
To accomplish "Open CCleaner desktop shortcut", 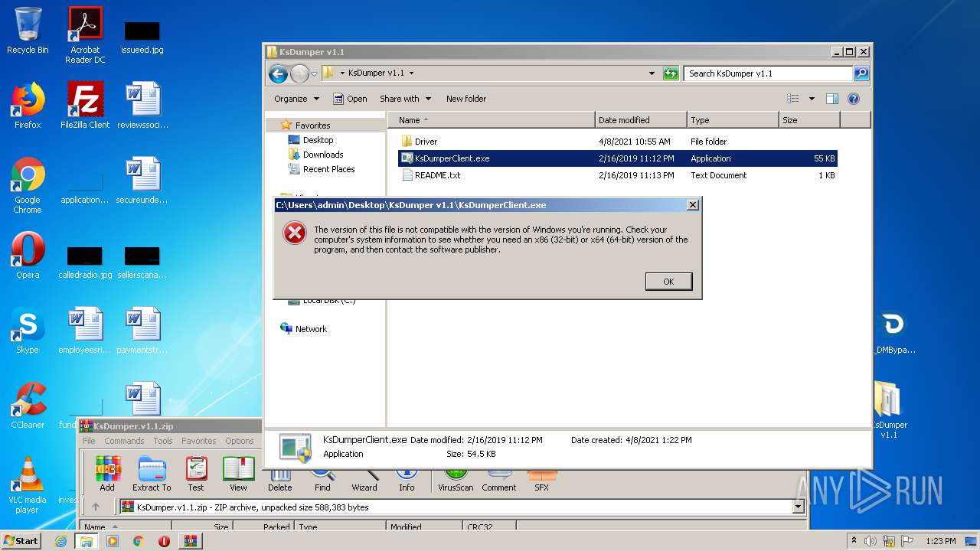I will tap(28, 406).
